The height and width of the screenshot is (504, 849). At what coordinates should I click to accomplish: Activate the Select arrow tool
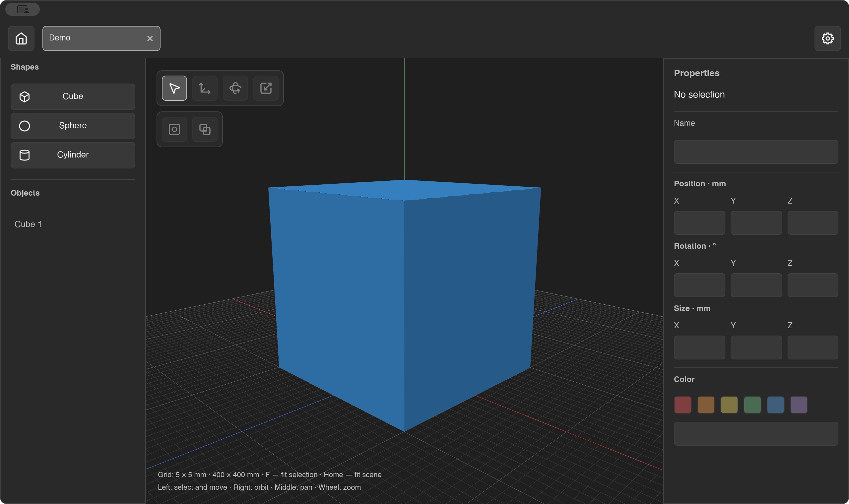click(x=174, y=88)
